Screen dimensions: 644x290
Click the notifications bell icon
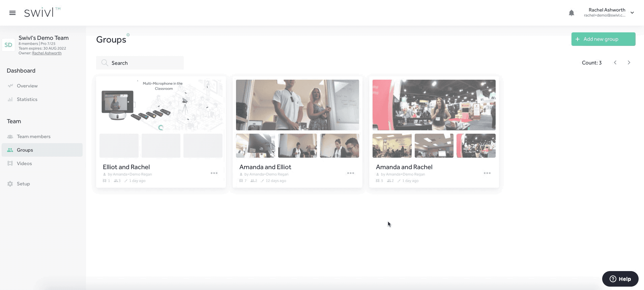571,13
